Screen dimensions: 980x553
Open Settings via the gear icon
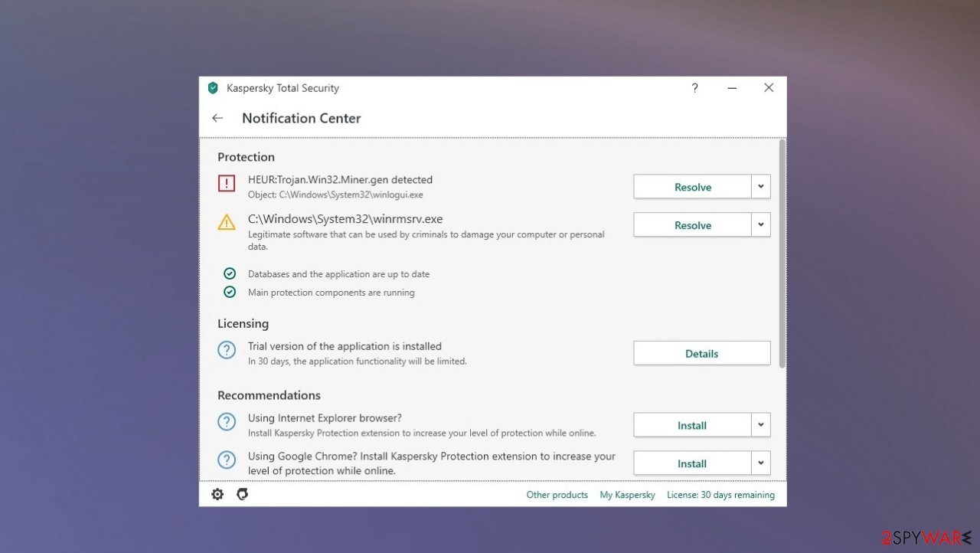217,495
